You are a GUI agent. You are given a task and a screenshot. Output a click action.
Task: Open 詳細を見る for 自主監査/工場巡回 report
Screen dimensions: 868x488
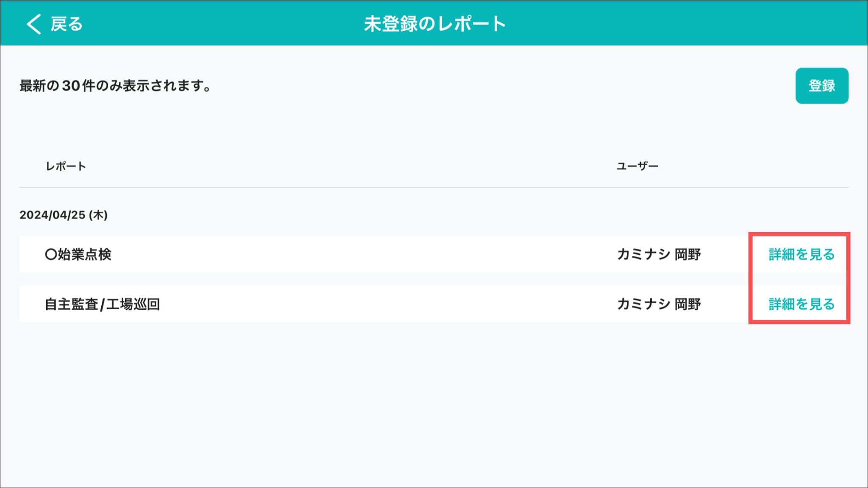(x=801, y=304)
